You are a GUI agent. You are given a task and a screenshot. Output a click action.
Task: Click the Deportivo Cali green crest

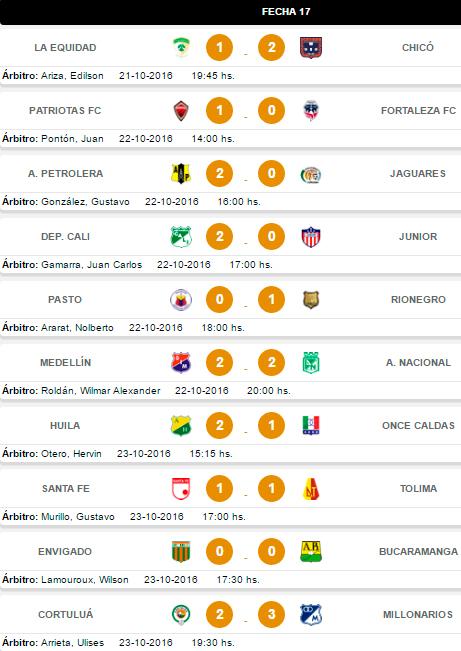181,237
